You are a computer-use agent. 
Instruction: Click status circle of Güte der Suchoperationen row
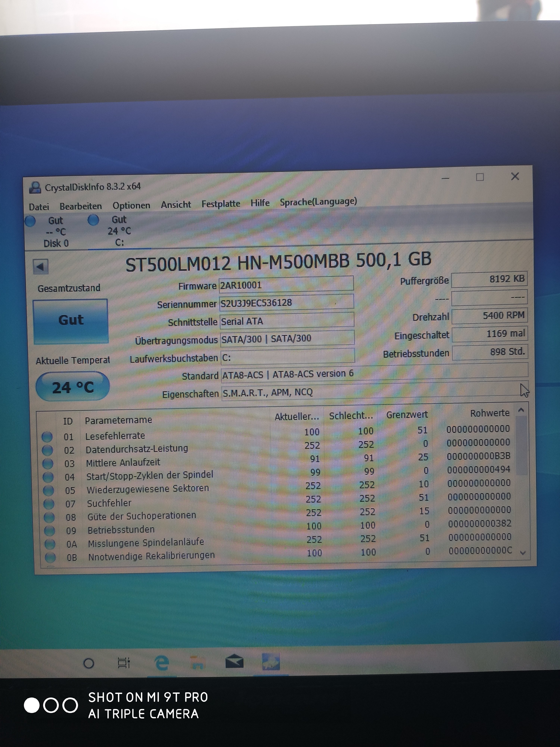tap(49, 517)
